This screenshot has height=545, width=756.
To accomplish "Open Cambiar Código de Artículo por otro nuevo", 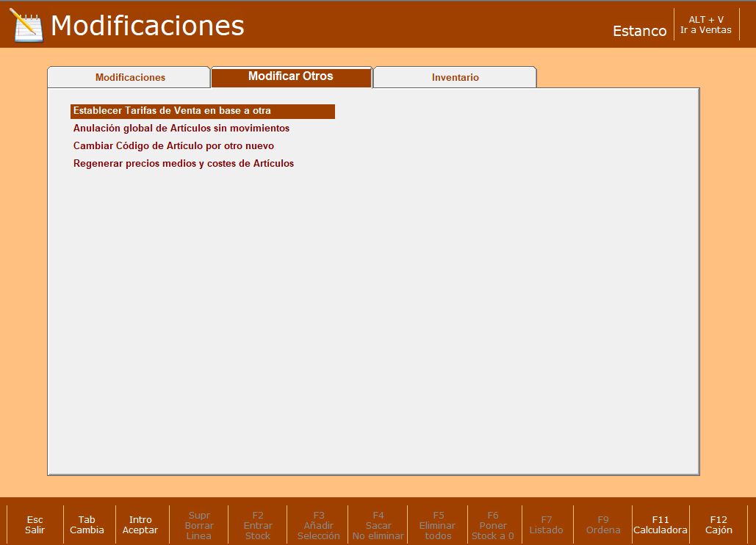I will pyautogui.click(x=173, y=146).
